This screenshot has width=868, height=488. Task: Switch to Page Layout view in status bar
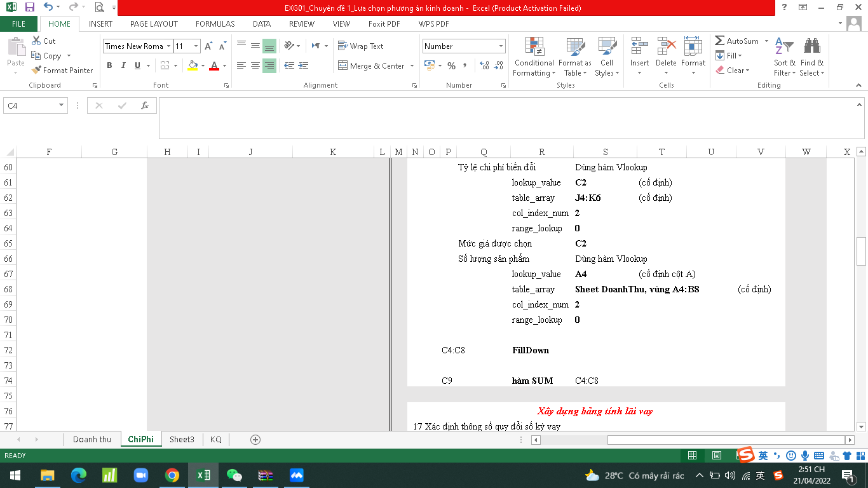(717, 455)
